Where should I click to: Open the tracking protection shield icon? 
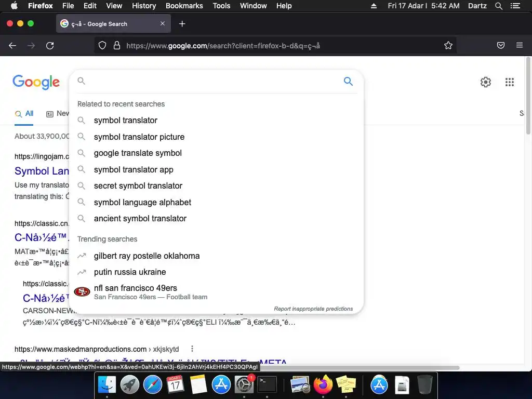click(102, 46)
